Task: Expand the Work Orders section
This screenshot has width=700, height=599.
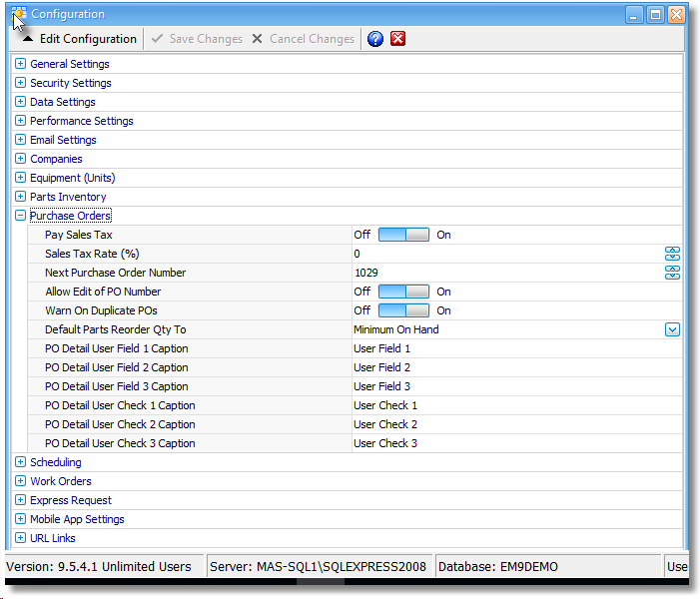Action: (20, 481)
